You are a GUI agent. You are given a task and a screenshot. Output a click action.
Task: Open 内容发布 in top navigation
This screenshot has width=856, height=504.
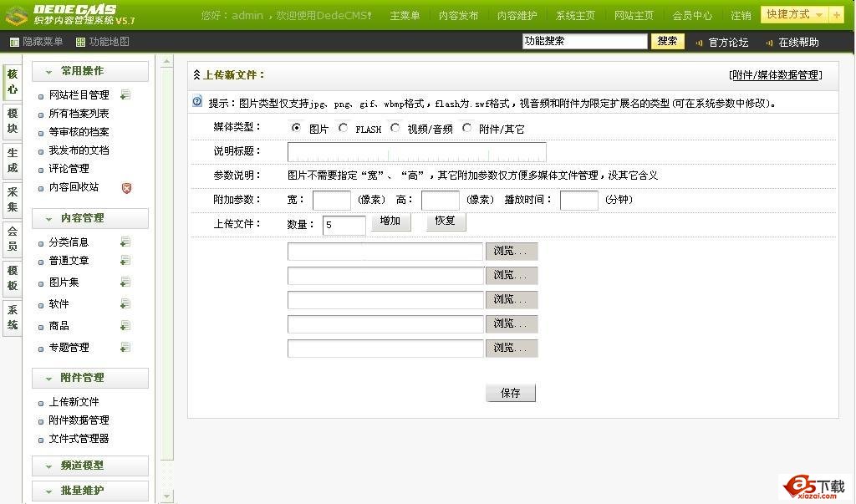459,16
